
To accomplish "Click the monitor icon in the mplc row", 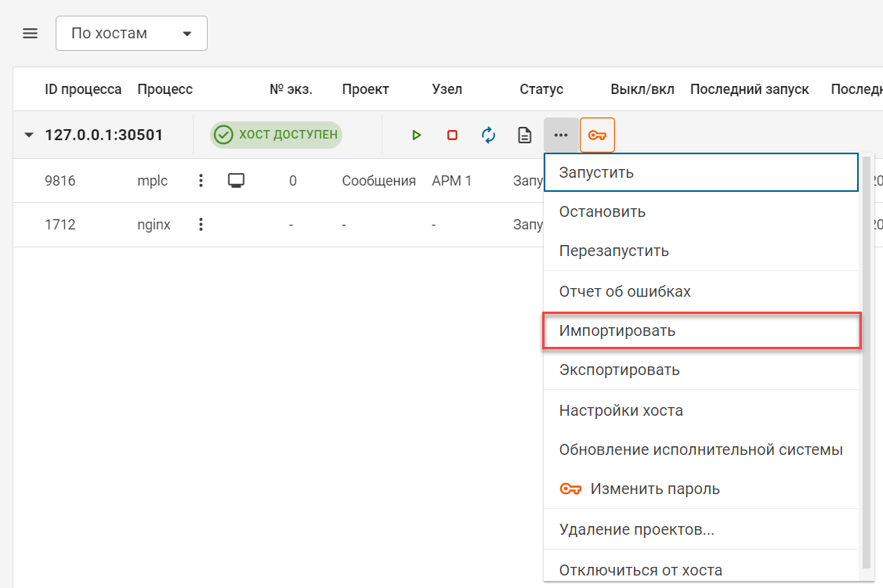I will (237, 180).
